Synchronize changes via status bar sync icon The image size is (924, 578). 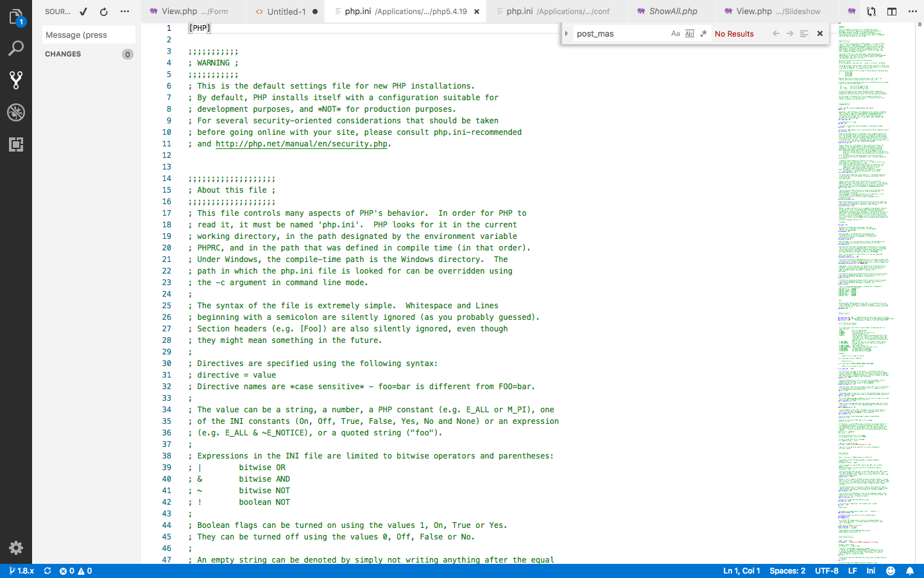coord(47,570)
